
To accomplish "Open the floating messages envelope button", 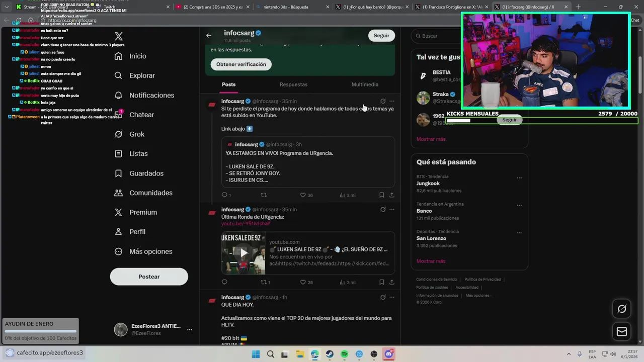I will click(x=622, y=331).
